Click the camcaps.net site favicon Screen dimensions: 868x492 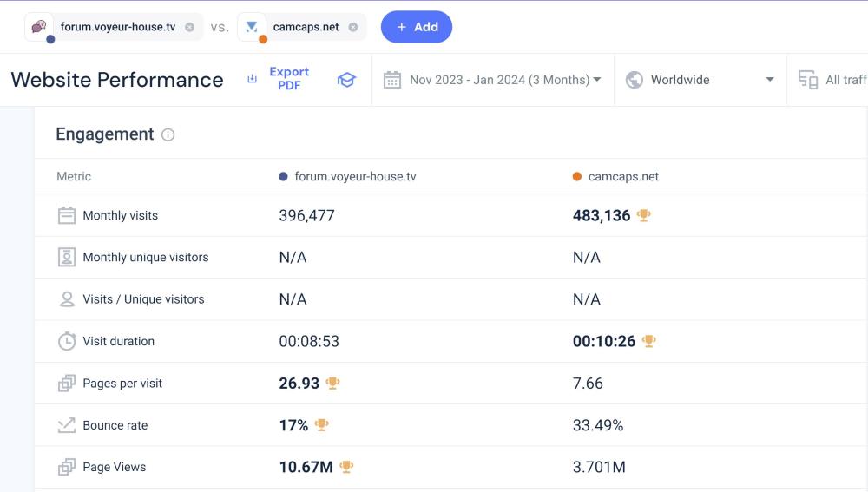[252, 27]
